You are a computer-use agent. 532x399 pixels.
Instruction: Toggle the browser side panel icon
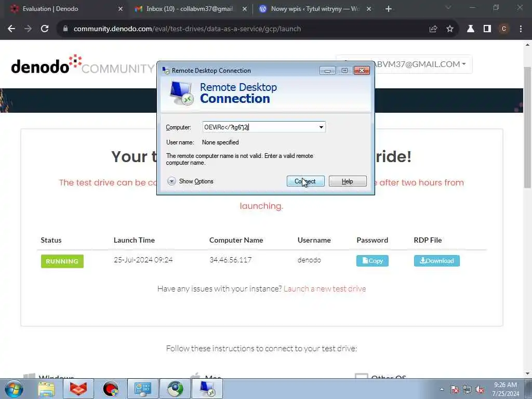pos(487,29)
